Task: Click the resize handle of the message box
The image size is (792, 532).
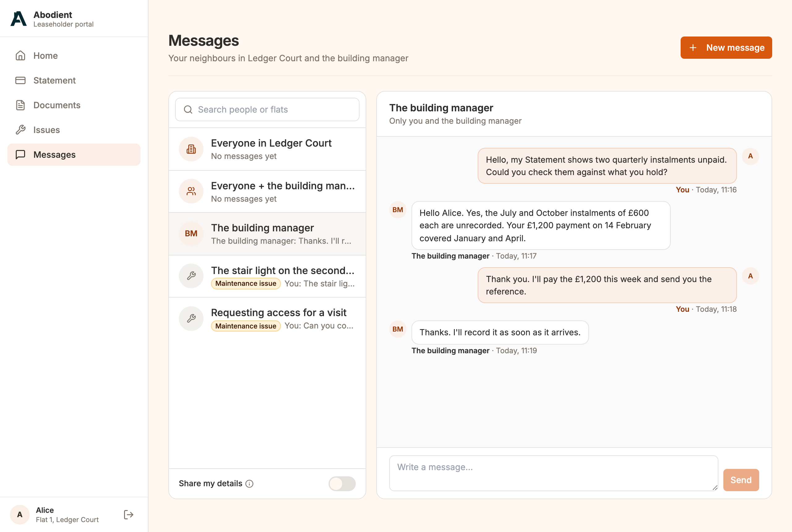Action: pyautogui.click(x=714, y=487)
